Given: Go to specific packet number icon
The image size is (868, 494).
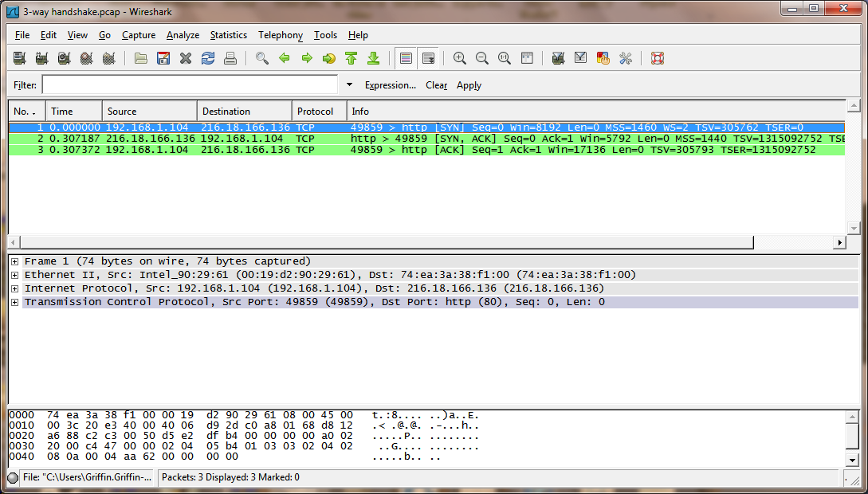Looking at the screenshot, I should (x=329, y=58).
